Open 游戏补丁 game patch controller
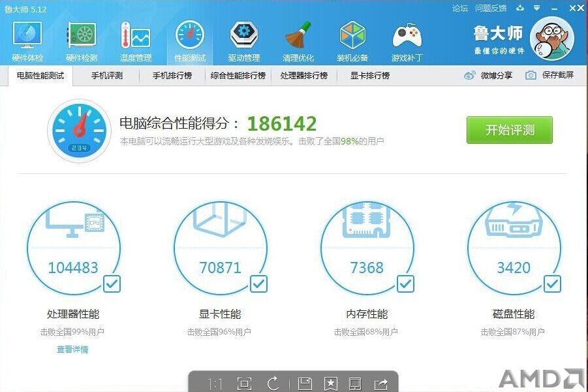588x392 pixels. click(x=407, y=41)
